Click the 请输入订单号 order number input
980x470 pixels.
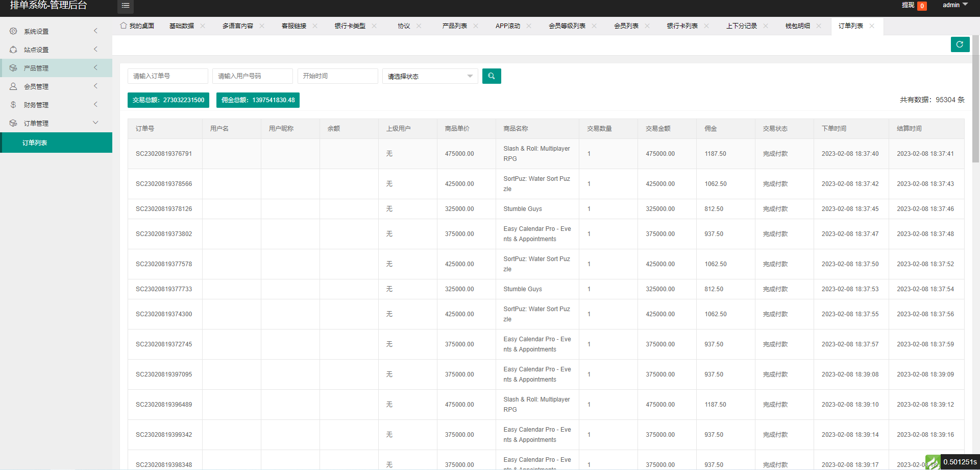[168, 76]
